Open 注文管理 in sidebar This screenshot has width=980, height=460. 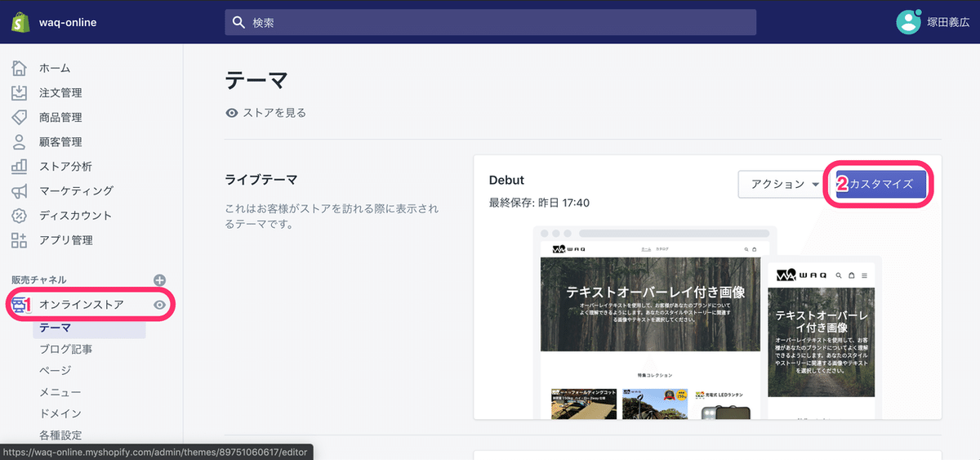60,92
